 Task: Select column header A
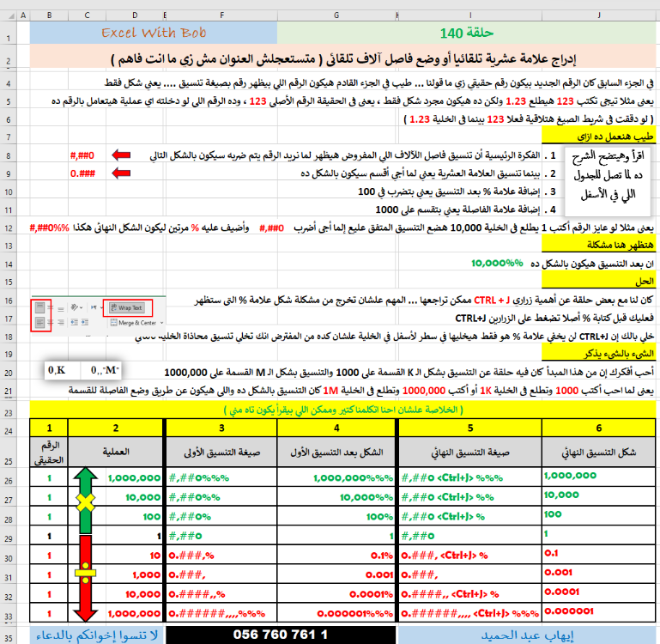coord(23,15)
